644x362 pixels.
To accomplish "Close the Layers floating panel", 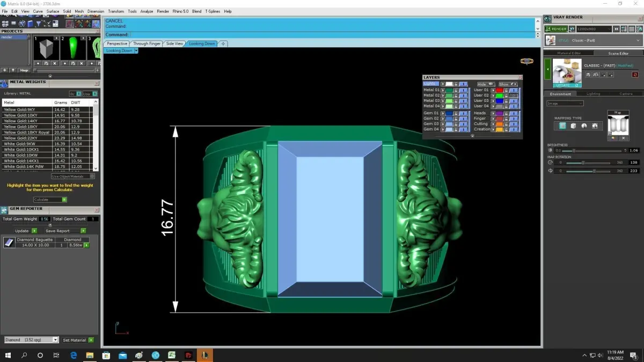I will (520, 77).
